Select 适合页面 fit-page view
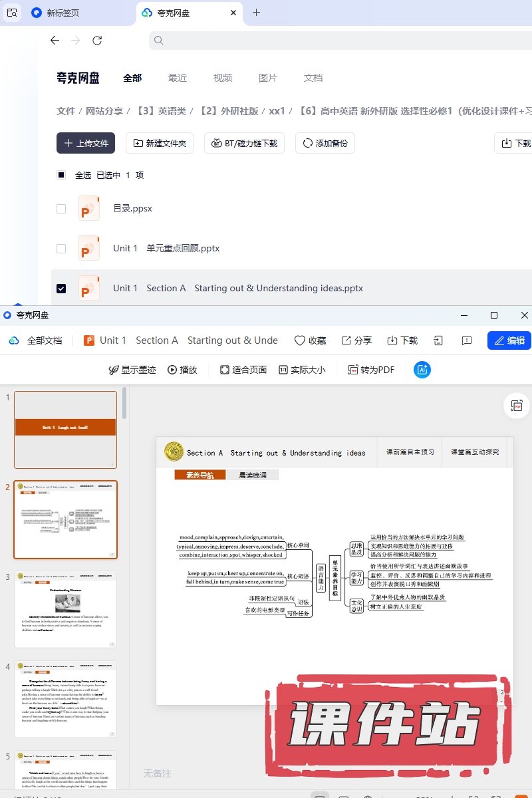Viewport: 532px width, 798px height. 243,370
